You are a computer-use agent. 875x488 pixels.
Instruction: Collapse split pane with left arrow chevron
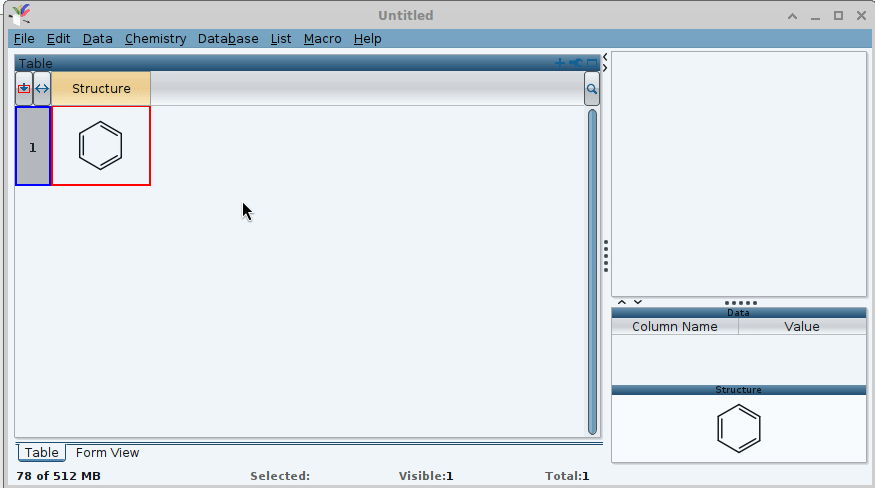[605, 57]
